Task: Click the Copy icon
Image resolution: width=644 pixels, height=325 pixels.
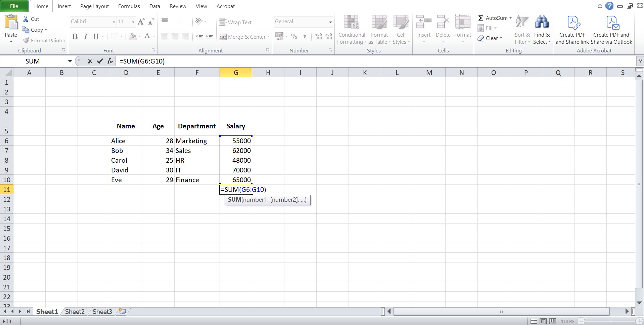Action: [26, 30]
